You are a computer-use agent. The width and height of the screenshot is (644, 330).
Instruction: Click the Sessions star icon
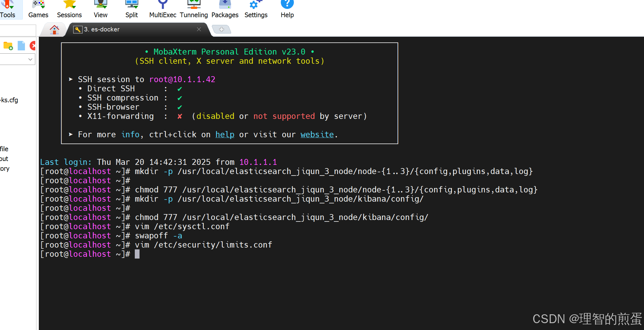tap(70, 4)
